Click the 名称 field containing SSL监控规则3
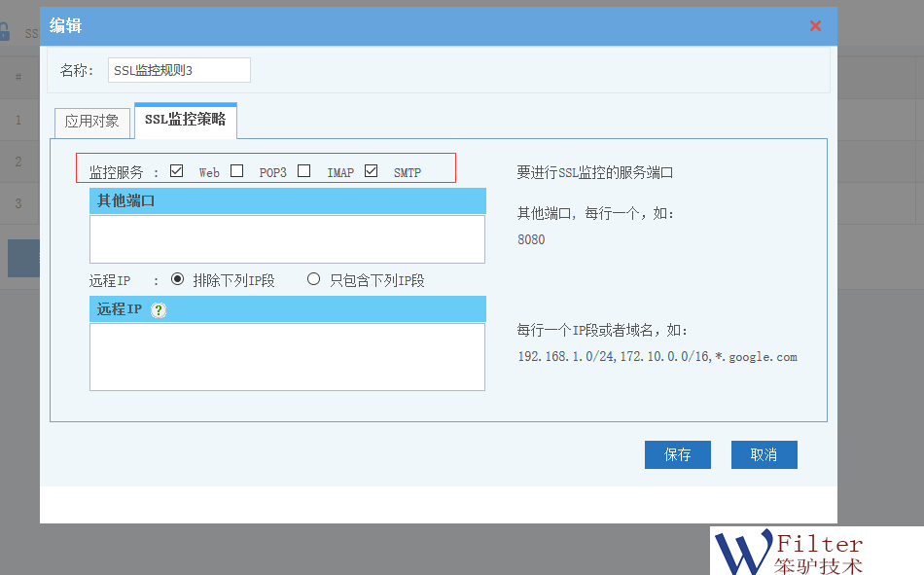The height and width of the screenshot is (575, 924). (179, 70)
